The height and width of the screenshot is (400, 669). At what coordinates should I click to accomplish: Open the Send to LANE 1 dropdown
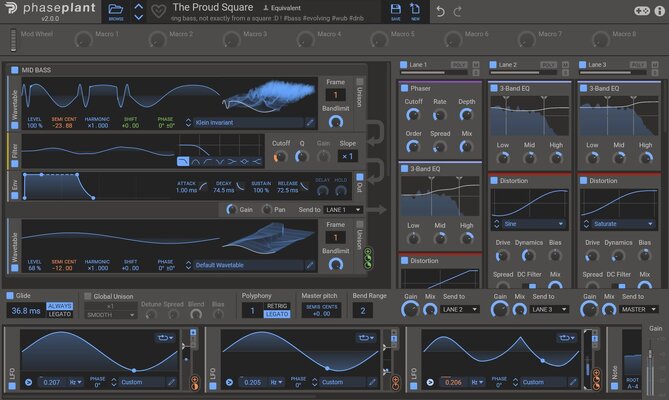point(343,210)
